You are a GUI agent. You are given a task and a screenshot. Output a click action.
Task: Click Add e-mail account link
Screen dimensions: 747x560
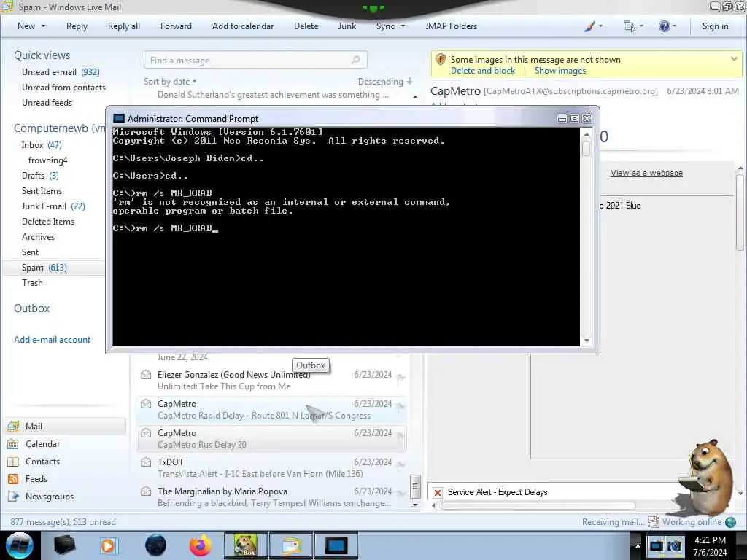click(x=52, y=340)
